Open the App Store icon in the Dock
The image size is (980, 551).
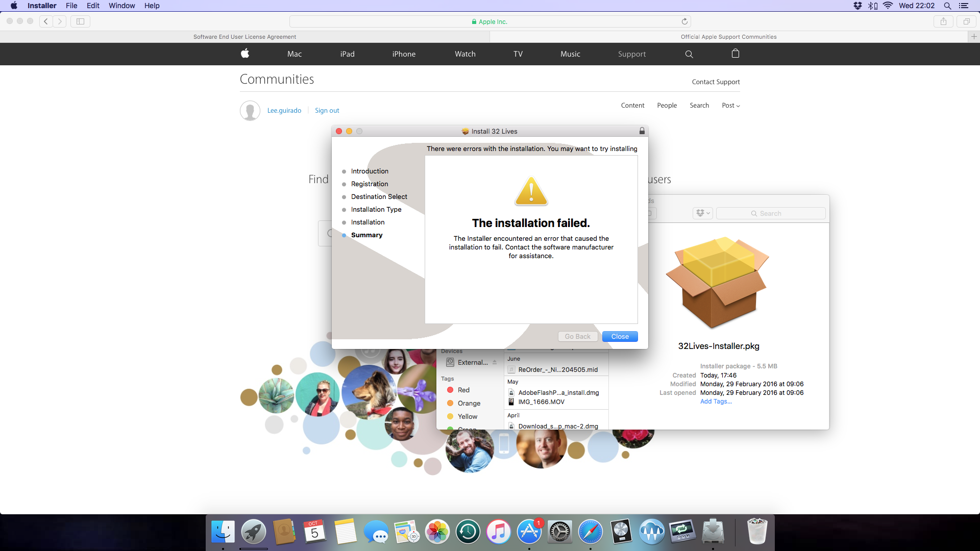(x=529, y=532)
